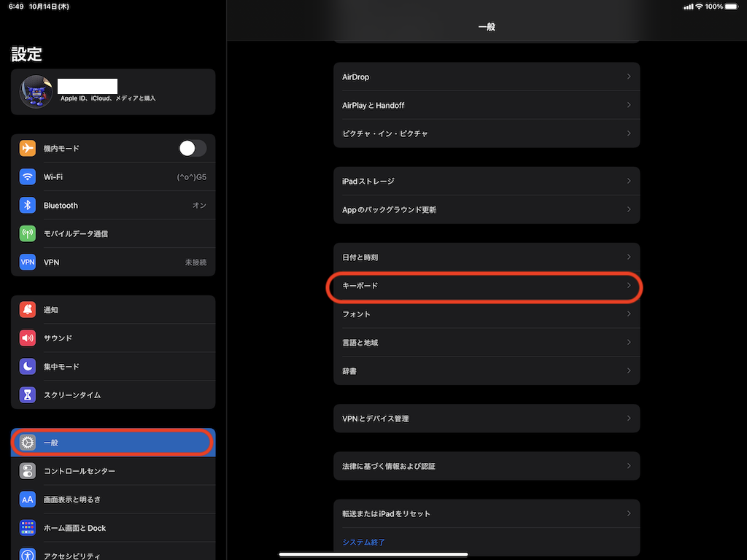This screenshot has width=747, height=560.
Task: Open AirDrop settings via its chevron
Action: coord(628,77)
